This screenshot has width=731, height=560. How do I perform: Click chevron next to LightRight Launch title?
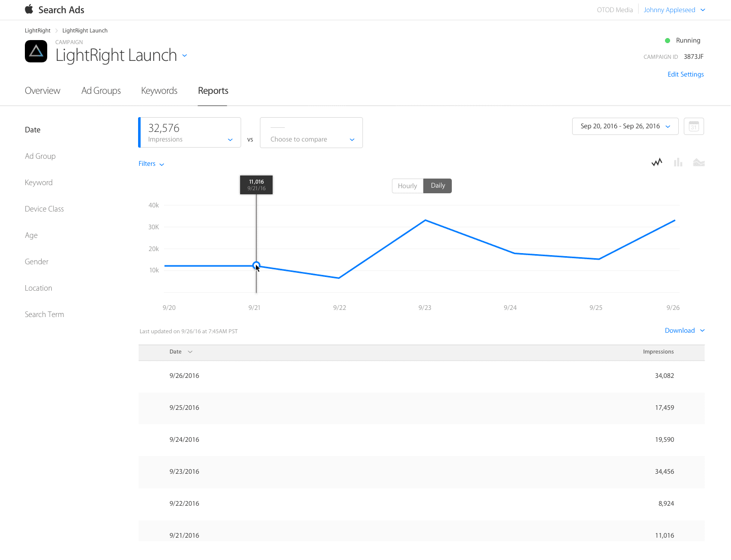click(x=184, y=56)
